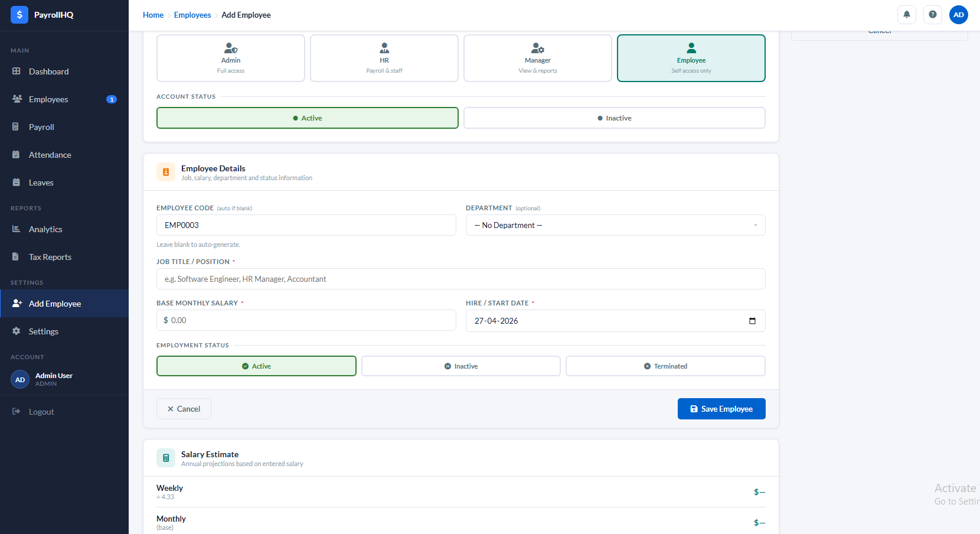Screen dimensions: 980x534
Task: Click the Save Employee button
Action: [x=721, y=409]
